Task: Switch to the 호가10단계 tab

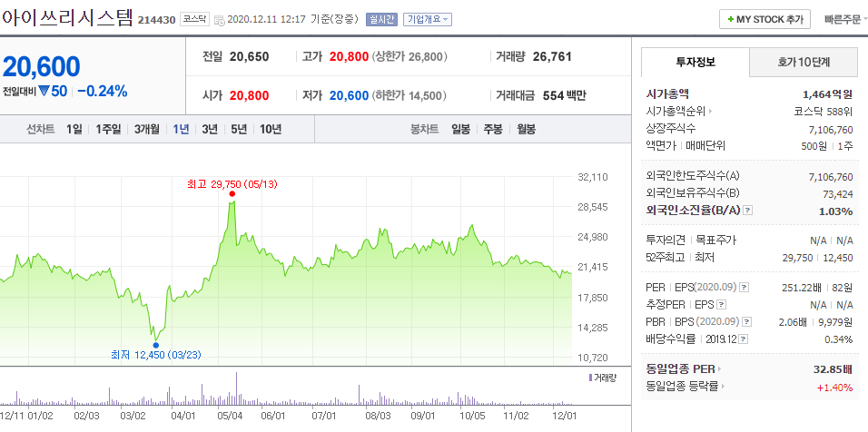Action: coord(804,63)
